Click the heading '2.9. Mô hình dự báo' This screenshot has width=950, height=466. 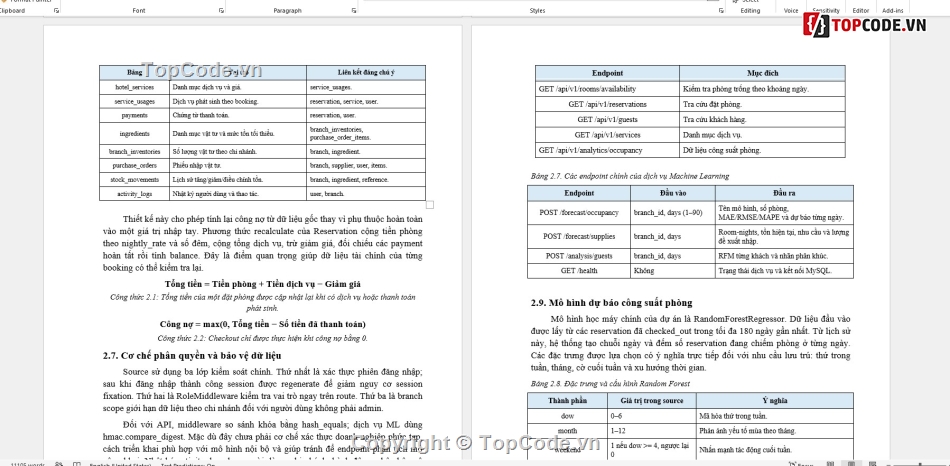[x=611, y=302]
